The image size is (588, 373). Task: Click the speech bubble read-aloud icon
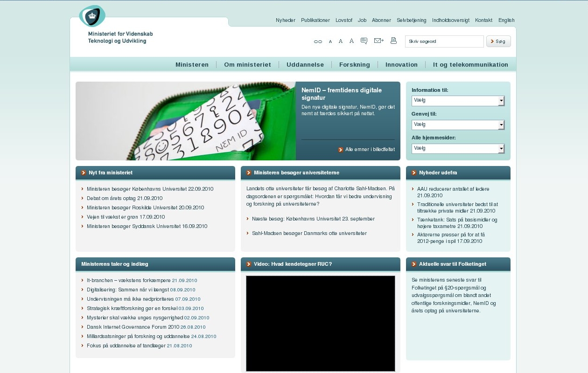point(364,41)
